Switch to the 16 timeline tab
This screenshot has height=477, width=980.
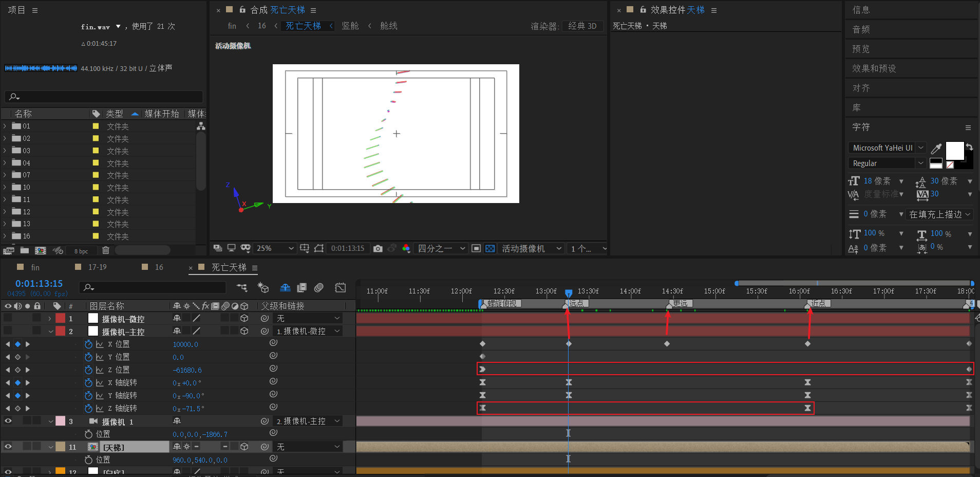click(x=159, y=267)
